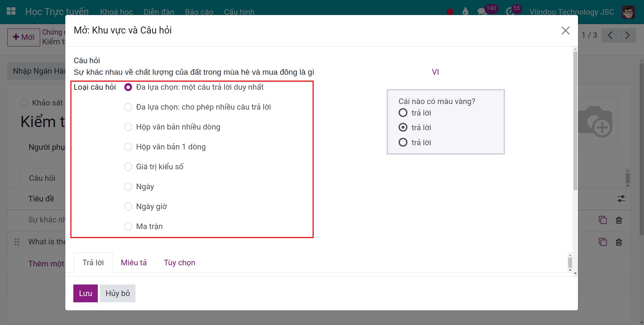Open the apps grid menu icon
This screenshot has width=644, height=325.
coord(11,11)
